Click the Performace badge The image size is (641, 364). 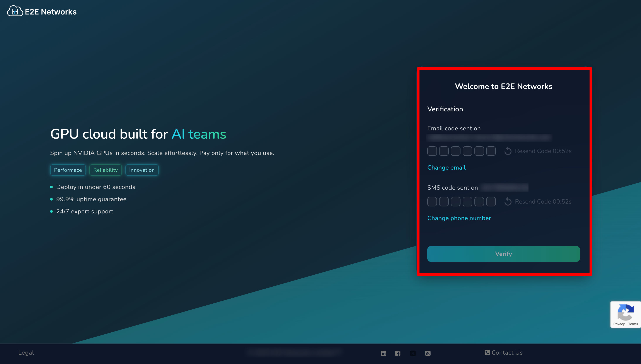click(68, 170)
